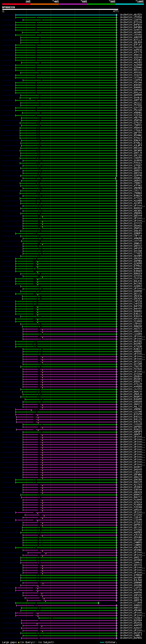Select hit label UniRef100_Q6XJ27
The height and width of the screenshot is (644, 146).
click(x=131, y=294)
